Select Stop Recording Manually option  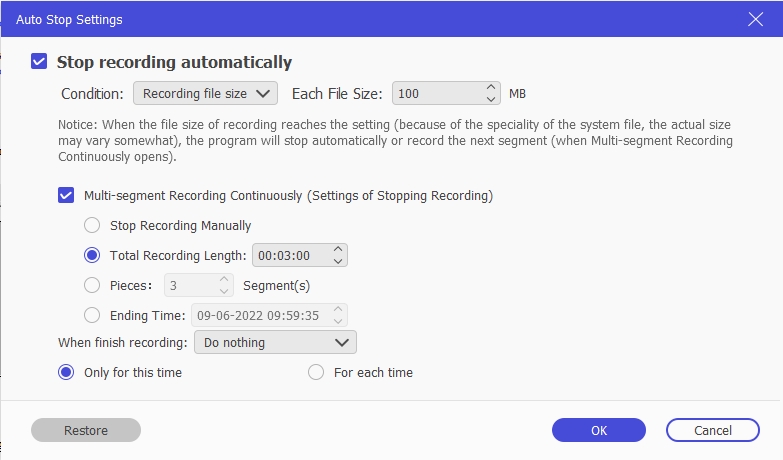tap(92, 225)
